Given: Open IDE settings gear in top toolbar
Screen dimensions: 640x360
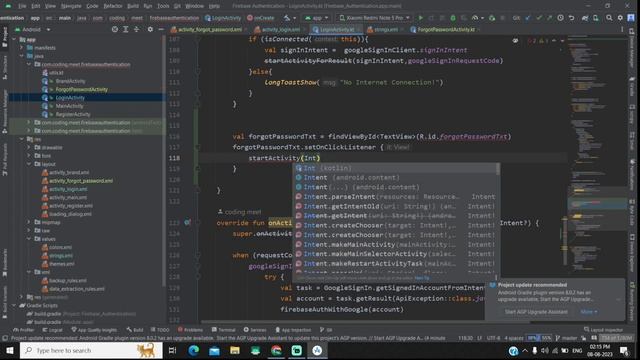Looking at the screenshot, I should pyautogui.click(x=620, y=18).
